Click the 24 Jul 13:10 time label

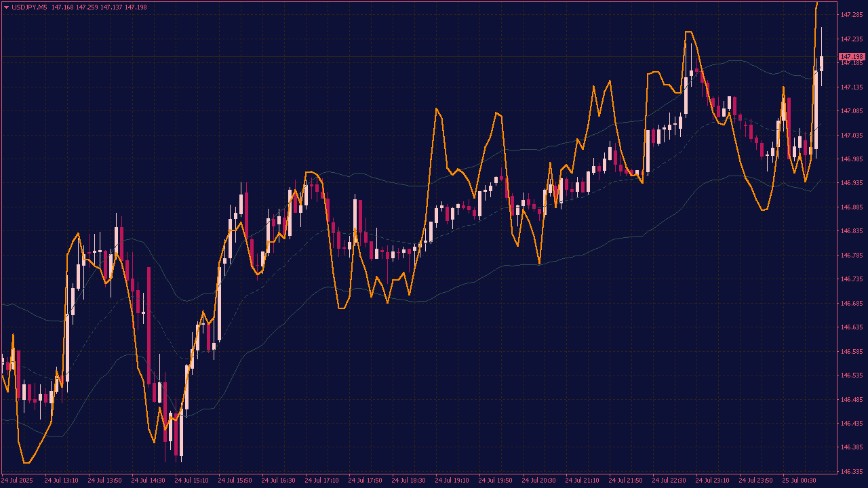pos(61,480)
